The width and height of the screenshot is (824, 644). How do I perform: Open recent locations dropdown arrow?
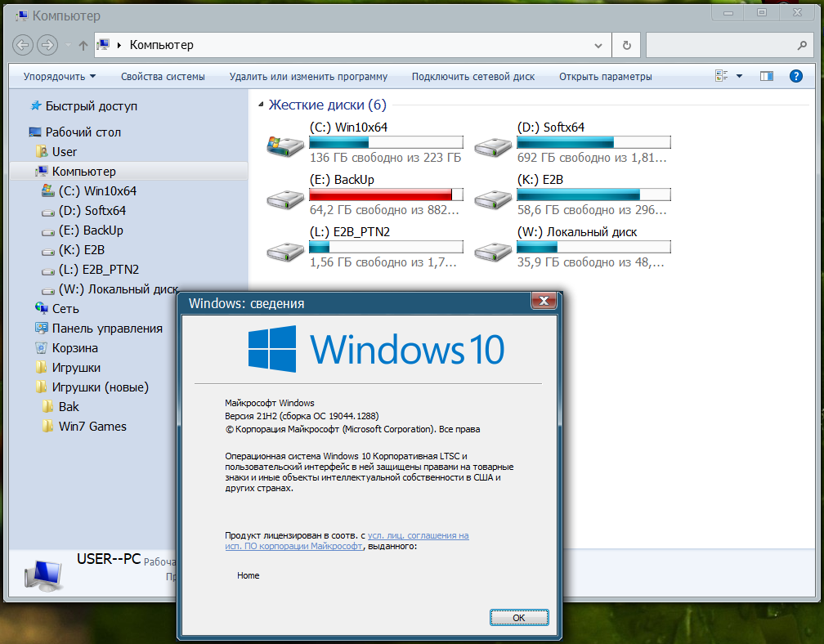point(69,45)
